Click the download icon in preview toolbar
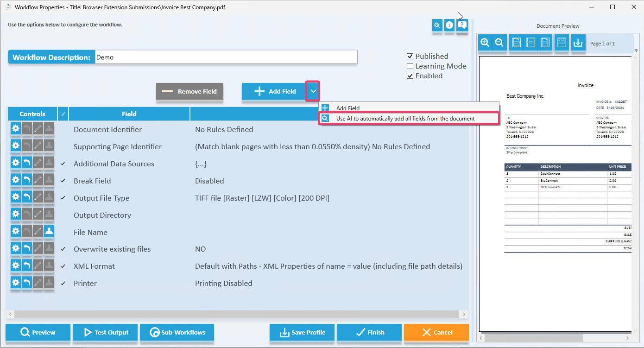This screenshot has height=348, width=644. [578, 43]
